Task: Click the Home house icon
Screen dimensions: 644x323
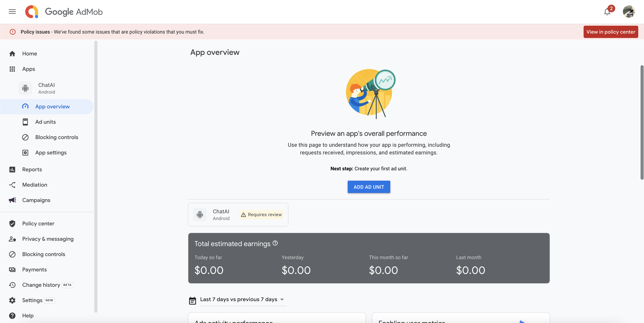Action: tap(12, 54)
